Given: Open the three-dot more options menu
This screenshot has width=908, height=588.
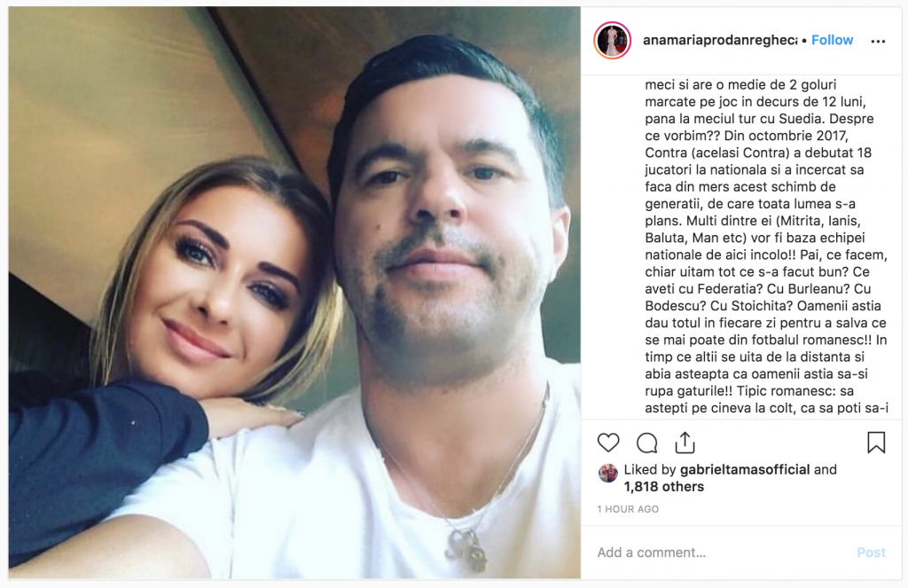Looking at the screenshot, I should [878, 41].
